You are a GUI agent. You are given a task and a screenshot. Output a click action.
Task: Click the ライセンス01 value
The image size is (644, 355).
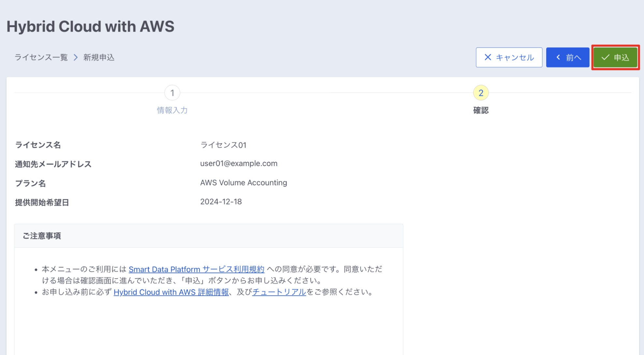223,145
